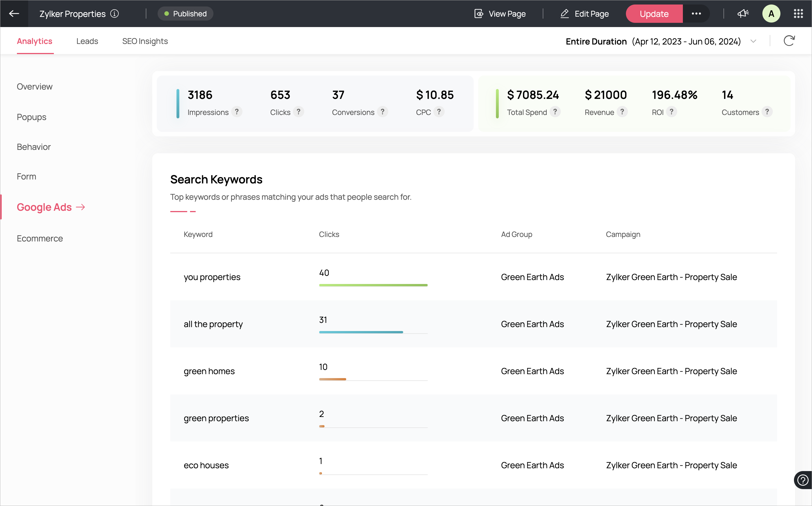812x506 pixels.
Task: Click the View Page link
Action: click(500, 14)
